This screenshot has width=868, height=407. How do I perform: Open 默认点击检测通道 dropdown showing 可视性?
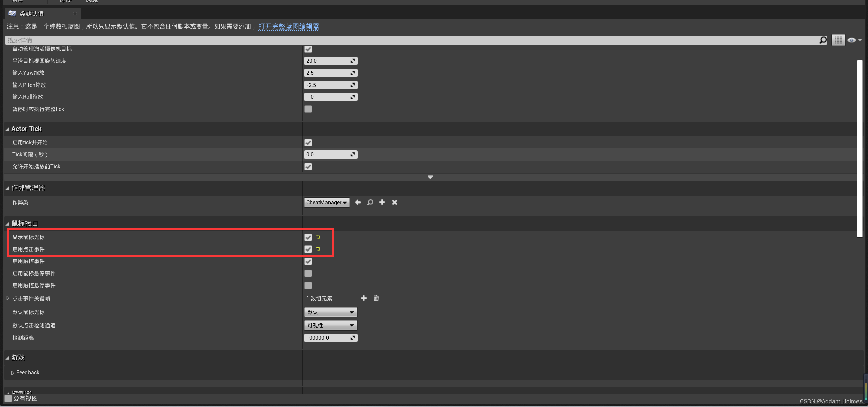click(x=331, y=325)
